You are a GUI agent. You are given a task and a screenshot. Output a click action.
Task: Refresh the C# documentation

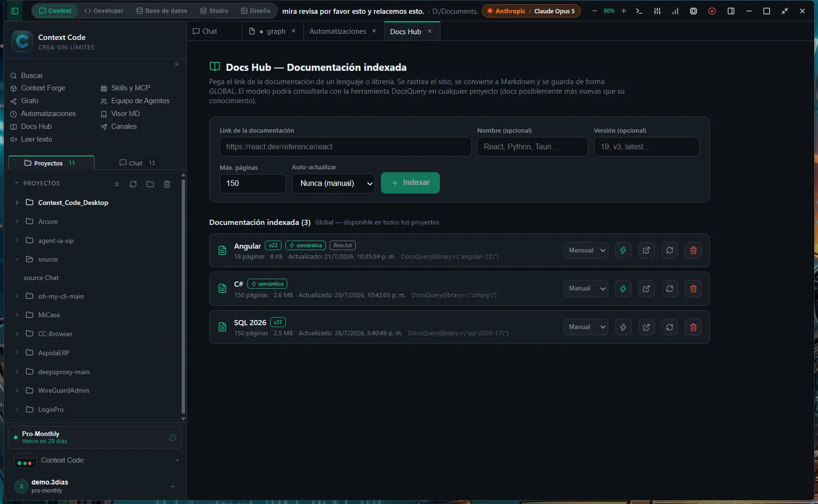[670, 289]
